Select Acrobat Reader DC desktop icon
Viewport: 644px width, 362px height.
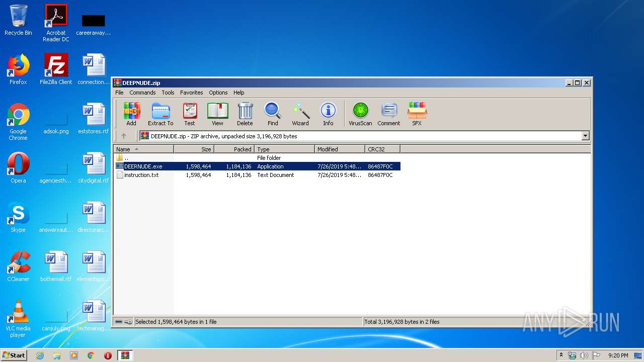click(56, 23)
